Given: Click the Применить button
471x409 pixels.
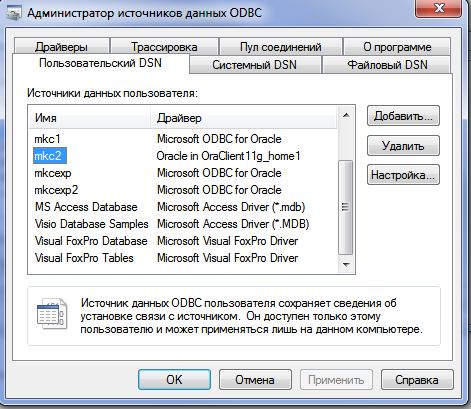Looking at the screenshot, I should tap(336, 379).
